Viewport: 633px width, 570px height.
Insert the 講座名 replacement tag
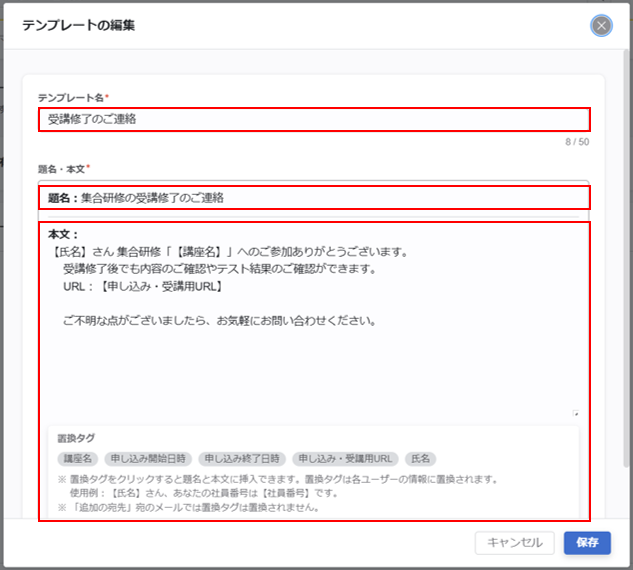point(78,459)
